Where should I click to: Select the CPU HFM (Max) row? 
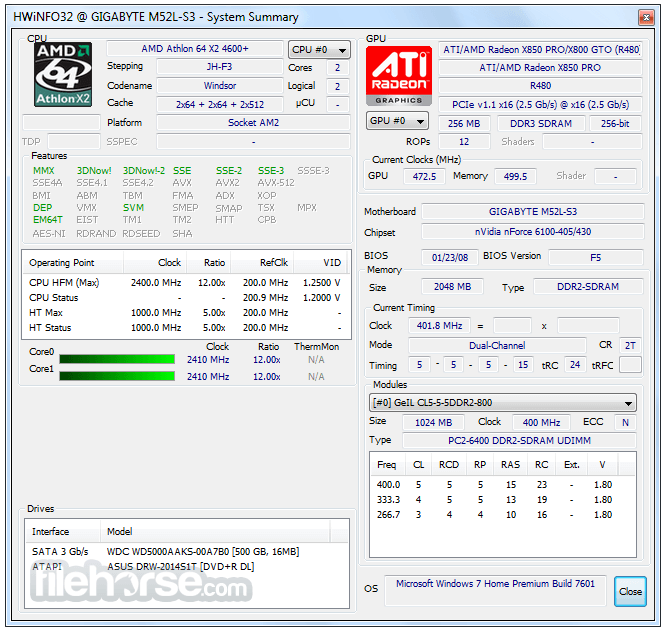point(186,282)
